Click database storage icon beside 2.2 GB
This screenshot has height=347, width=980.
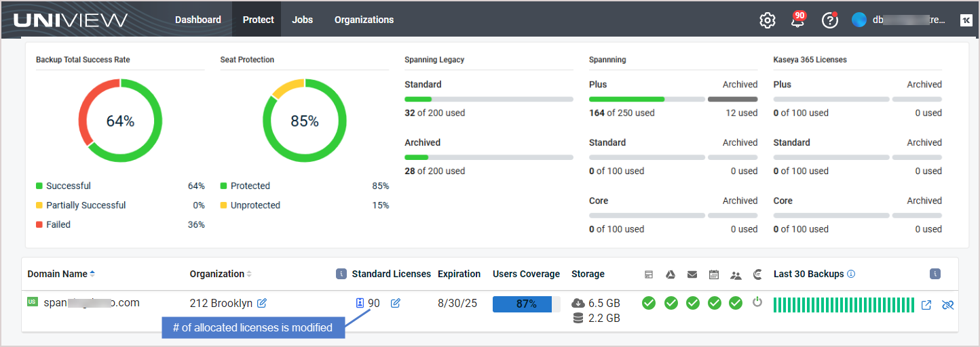[578, 318]
